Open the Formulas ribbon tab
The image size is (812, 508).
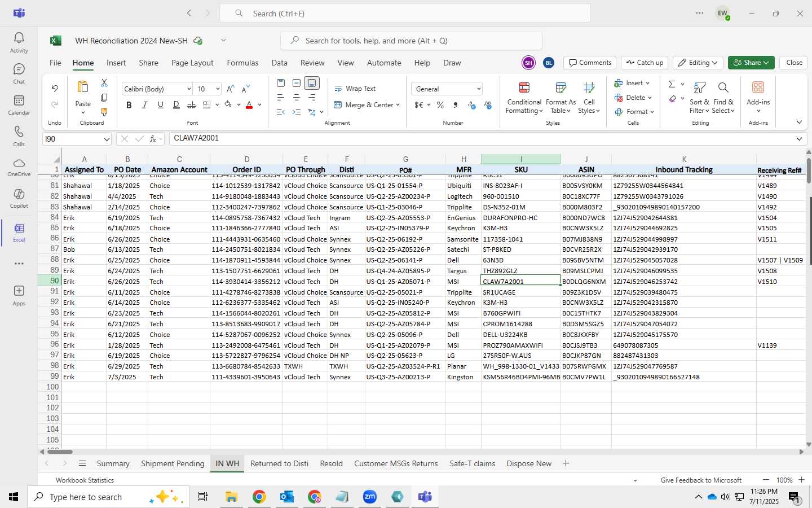[x=242, y=63]
